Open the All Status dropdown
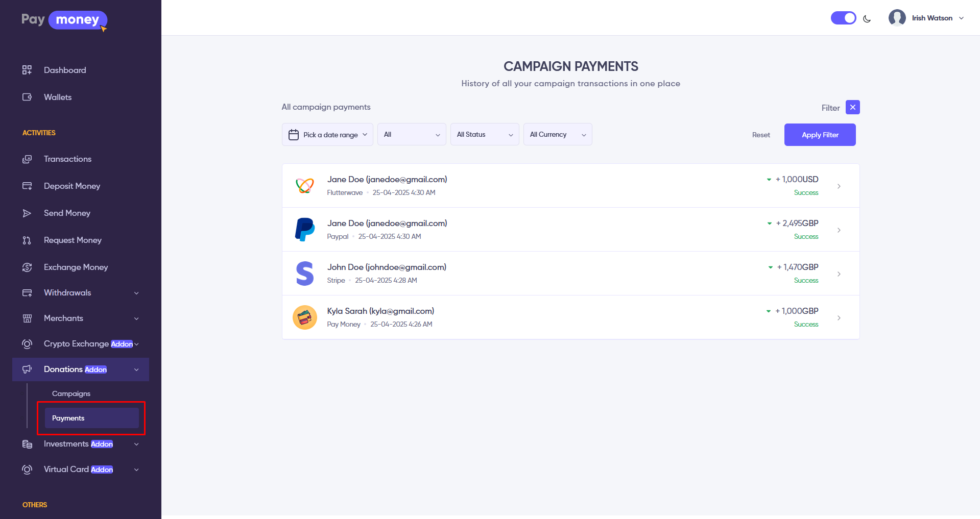Screen dimensions: 980x519 (484, 135)
